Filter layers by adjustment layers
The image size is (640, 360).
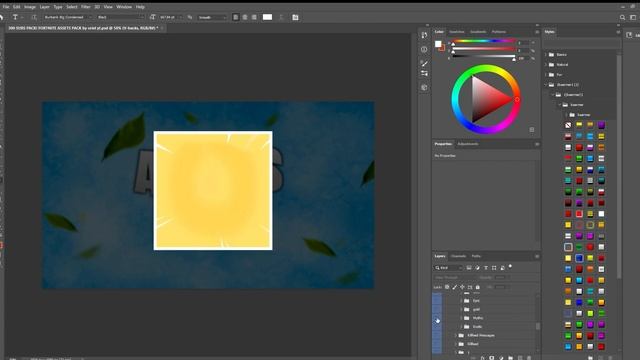tap(477, 268)
